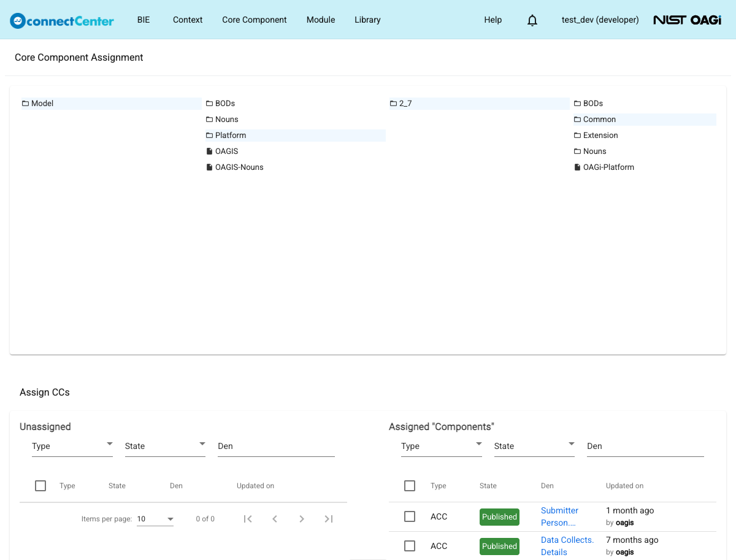Open the Context menu
The height and width of the screenshot is (560, 736).
[x=188, y=20]
